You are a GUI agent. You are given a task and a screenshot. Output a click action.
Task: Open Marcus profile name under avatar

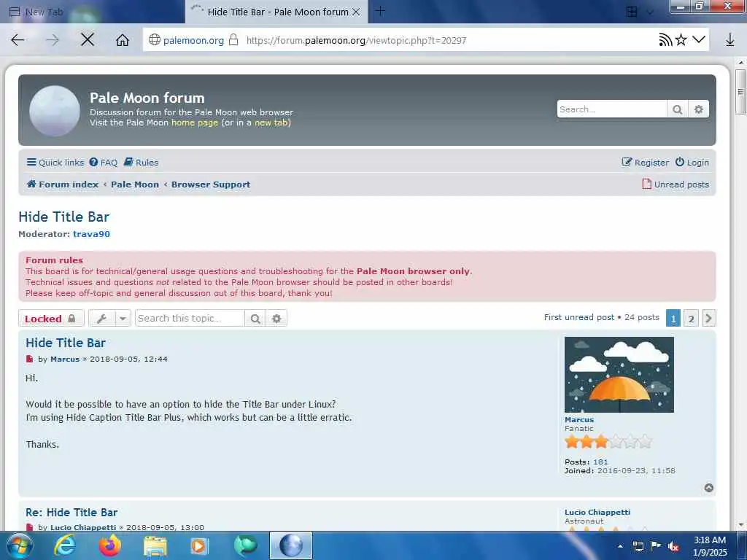tap(578, 419)
